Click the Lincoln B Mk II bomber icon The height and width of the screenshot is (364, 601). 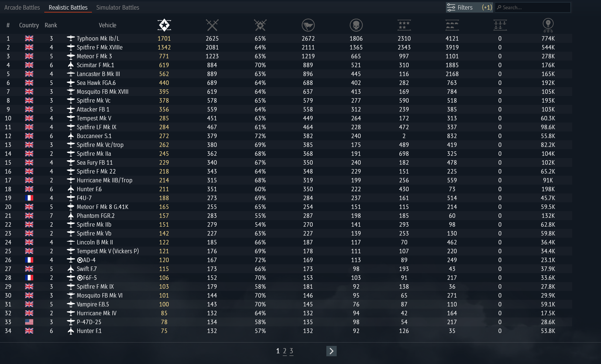pos(71,242)
